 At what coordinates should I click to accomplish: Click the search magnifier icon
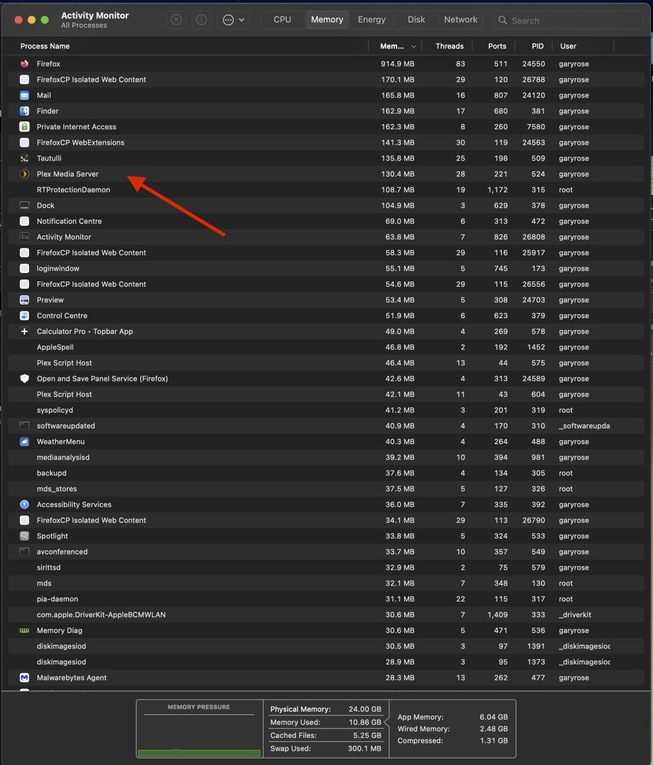502,20
